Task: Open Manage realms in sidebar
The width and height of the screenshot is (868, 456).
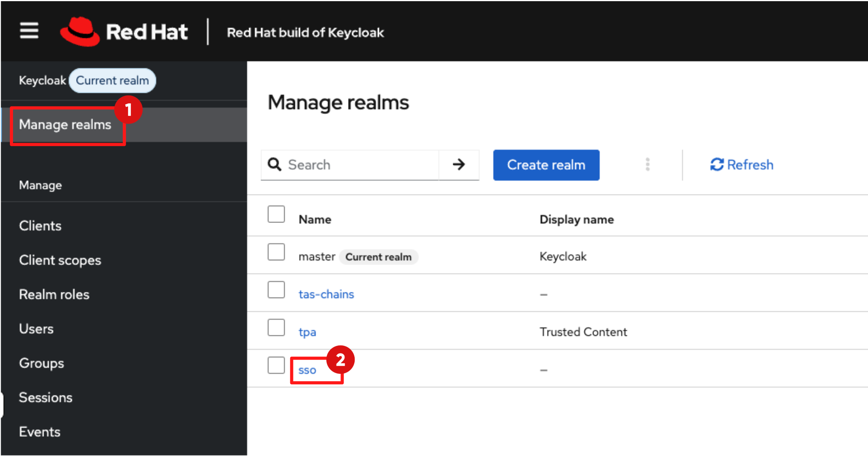Action: pos(65,125)
